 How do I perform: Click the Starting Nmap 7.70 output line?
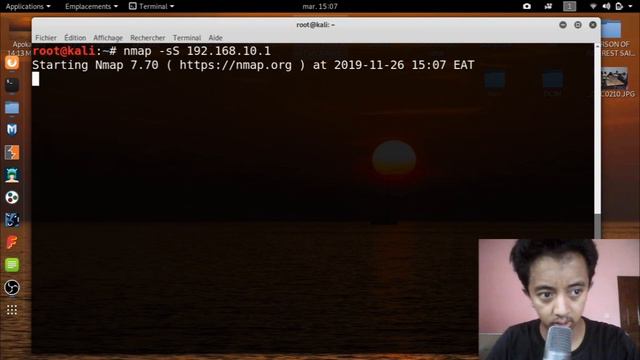pyautogui.click(x=253, y=65)
